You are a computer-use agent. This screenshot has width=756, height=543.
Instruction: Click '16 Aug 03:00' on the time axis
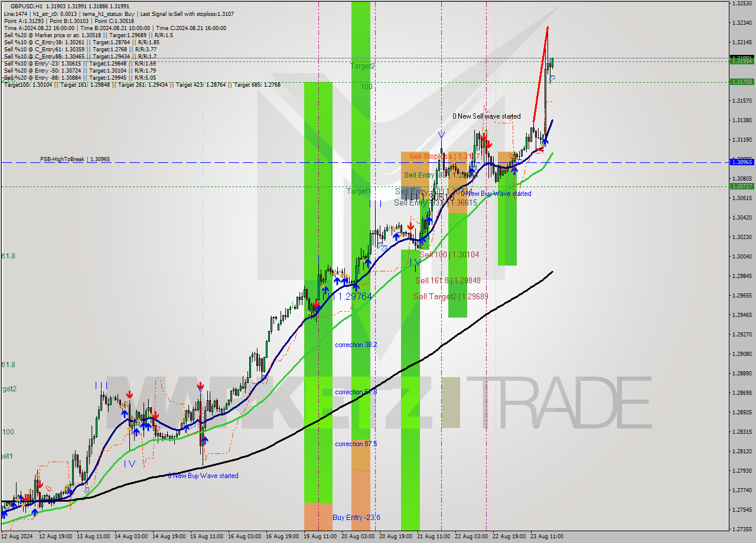[x=245, y=537]
